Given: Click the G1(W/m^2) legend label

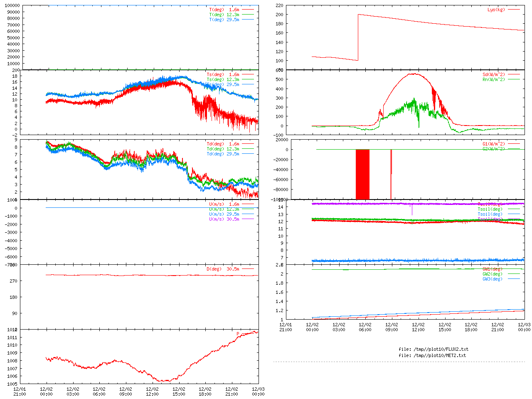Looking at the screenshot, I should point(493,144).
